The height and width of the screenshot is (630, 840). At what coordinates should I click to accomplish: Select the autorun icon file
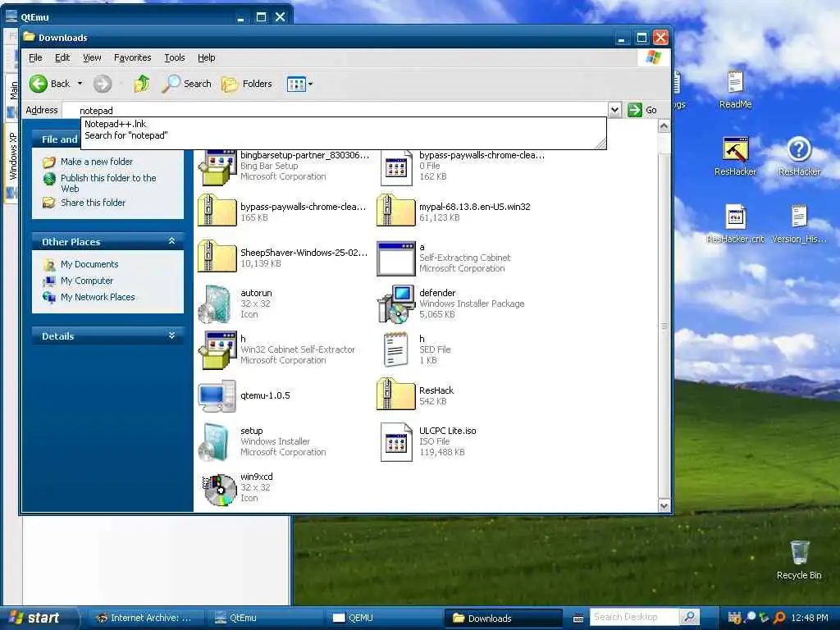216,304
